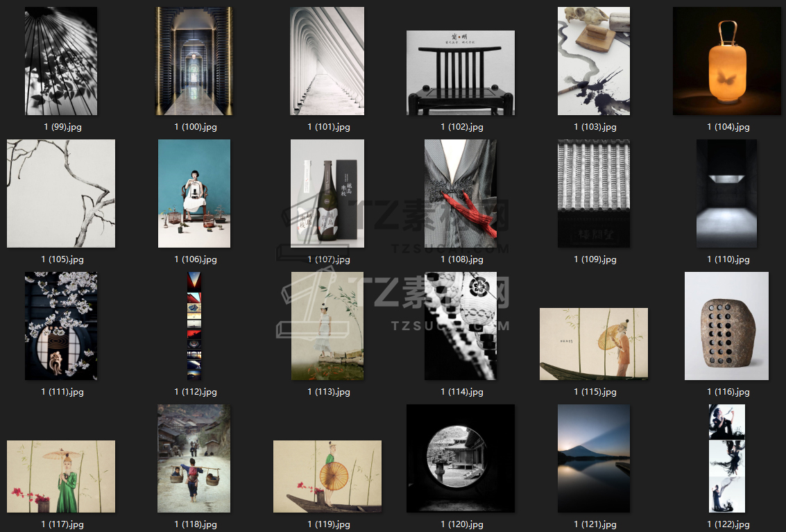Choose the narrow vertical strip thumbnail 1 (112).jpg
The image size is (786, 532).
coord(194,326)
